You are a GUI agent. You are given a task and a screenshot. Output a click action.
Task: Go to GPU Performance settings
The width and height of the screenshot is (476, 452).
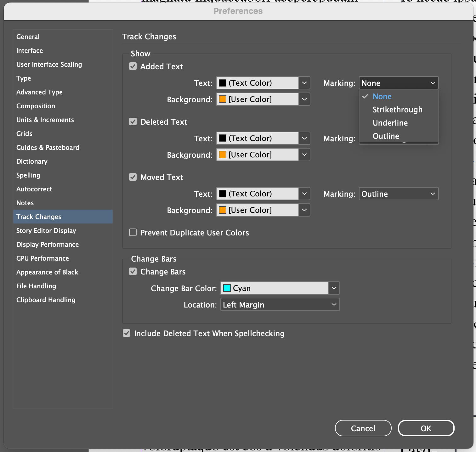tap(42, 258)
